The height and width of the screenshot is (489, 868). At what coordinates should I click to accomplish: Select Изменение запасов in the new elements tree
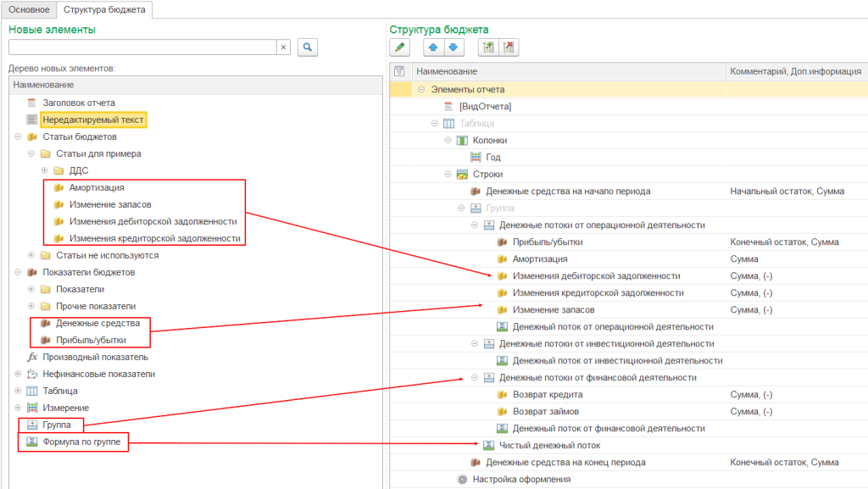[110, 204]
